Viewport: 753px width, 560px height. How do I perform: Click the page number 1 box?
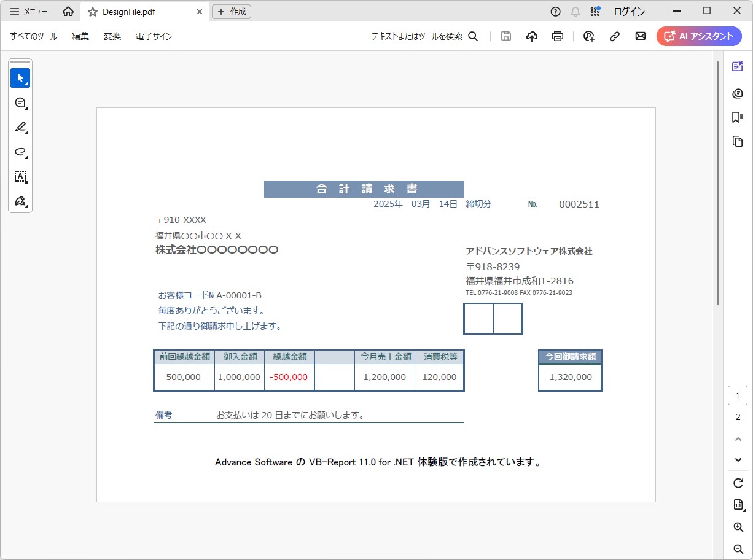click(x=738, y=395)
